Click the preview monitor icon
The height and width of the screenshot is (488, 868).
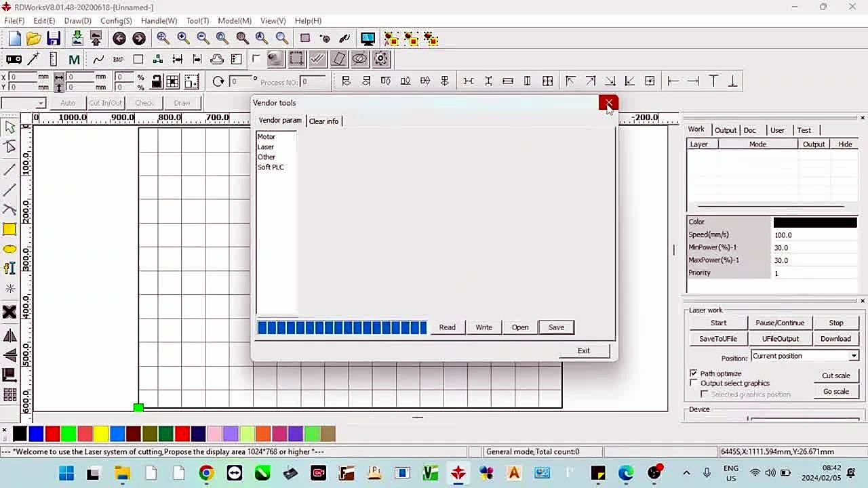click(x=368, y=39)
